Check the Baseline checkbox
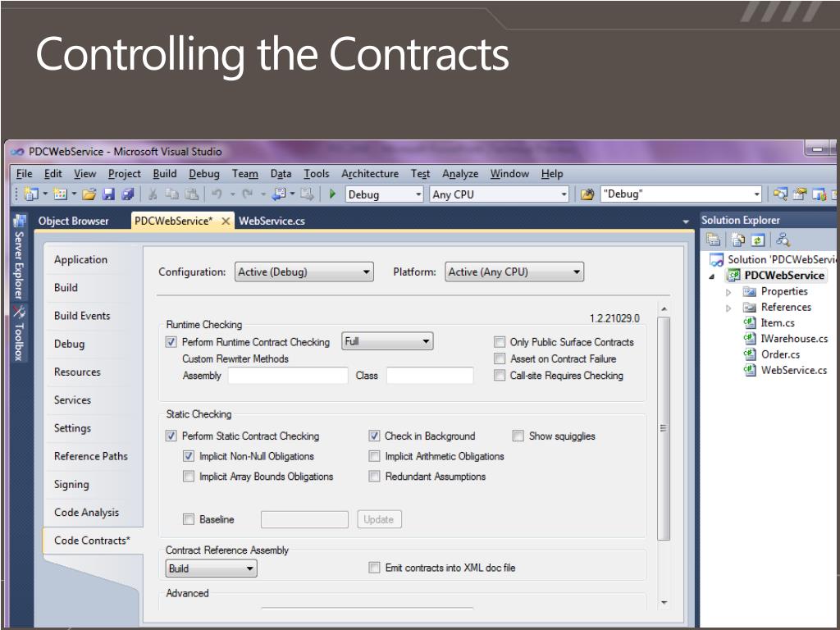 (189, 518)
